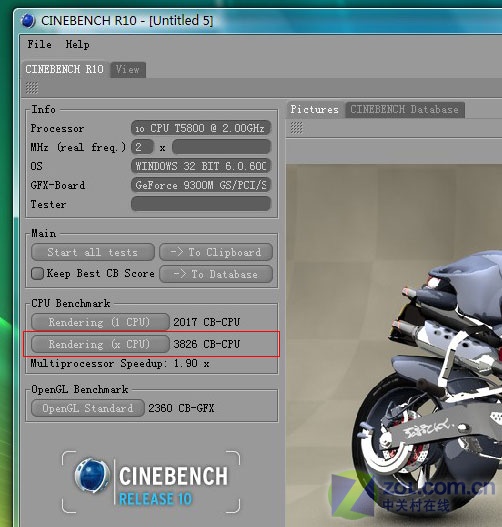502x527 pixels.
Task: Click the CINEBENCH title bar sphere icon
Action: (x=28, y=21)
